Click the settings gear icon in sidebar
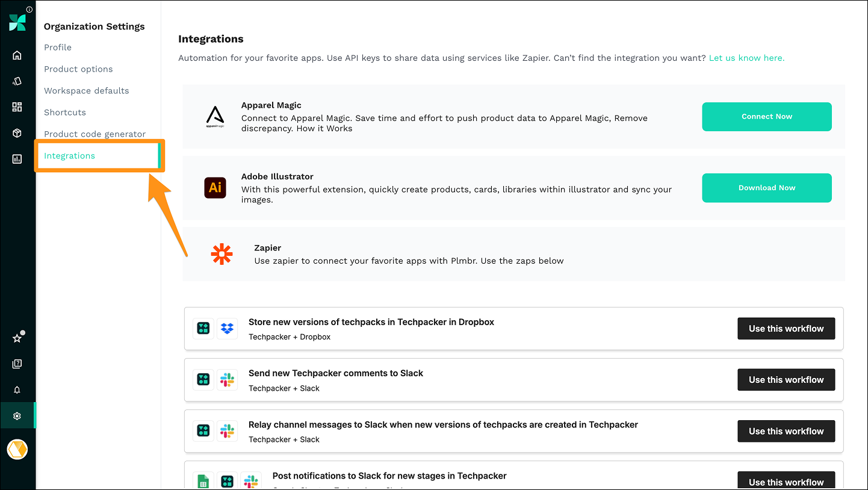Viewport: 868px width, 490px height. tap(17, 416)
